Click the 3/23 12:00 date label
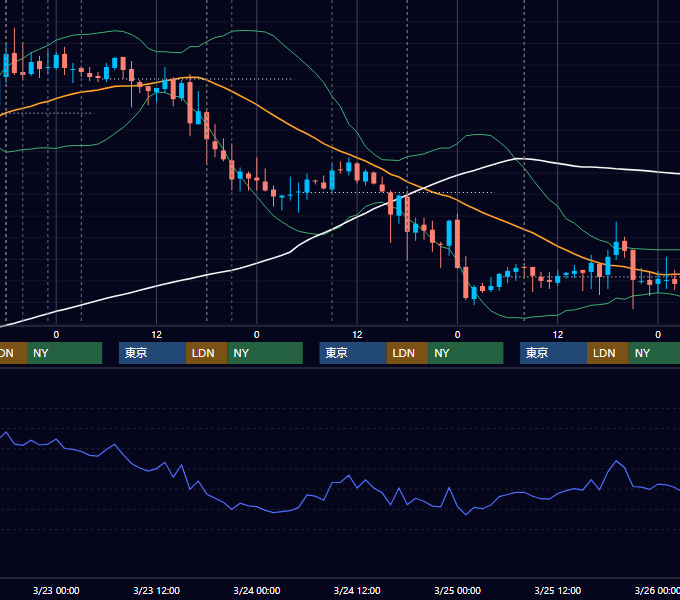Image resolution: width=680 pixels, height=600 pixels. pyautogui.click(x=157, y=590)
